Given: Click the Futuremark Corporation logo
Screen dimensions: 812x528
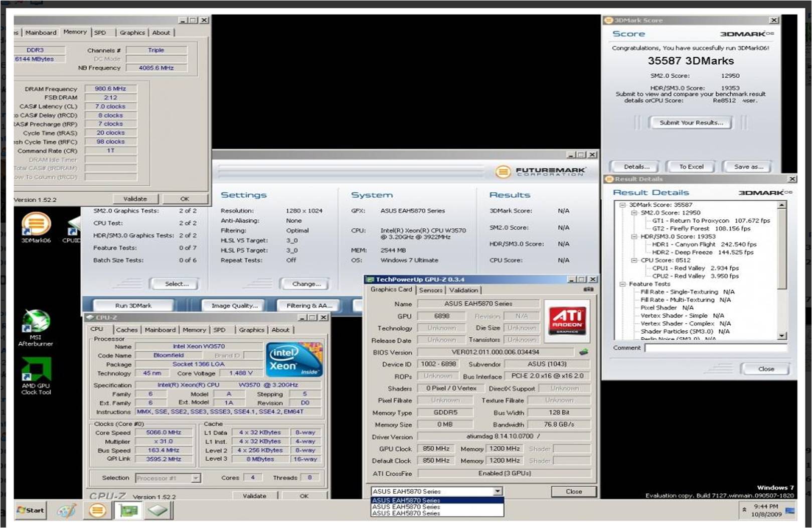Looking at the screenshot, I should (x=540, y=172).
